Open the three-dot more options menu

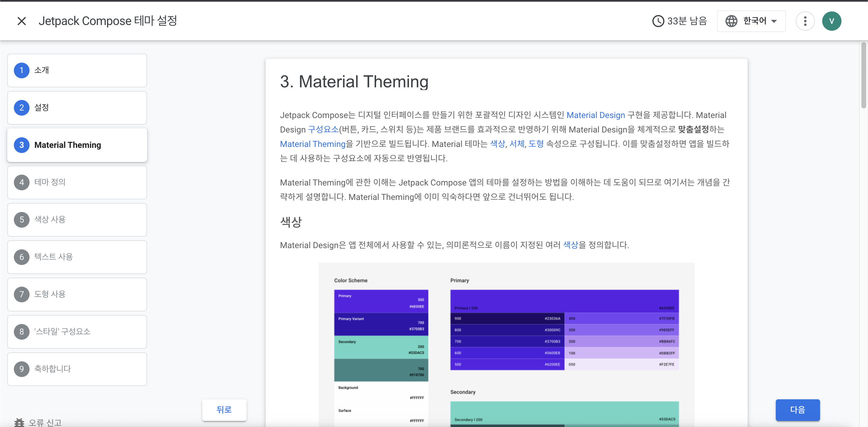click(805, 21)
